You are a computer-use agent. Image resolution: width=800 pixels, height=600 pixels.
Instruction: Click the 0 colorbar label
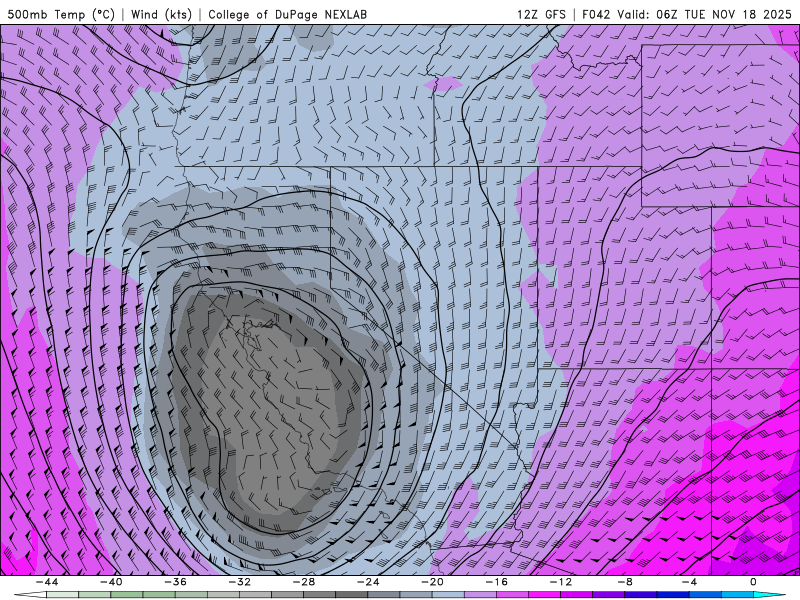[x=753, y=582]
